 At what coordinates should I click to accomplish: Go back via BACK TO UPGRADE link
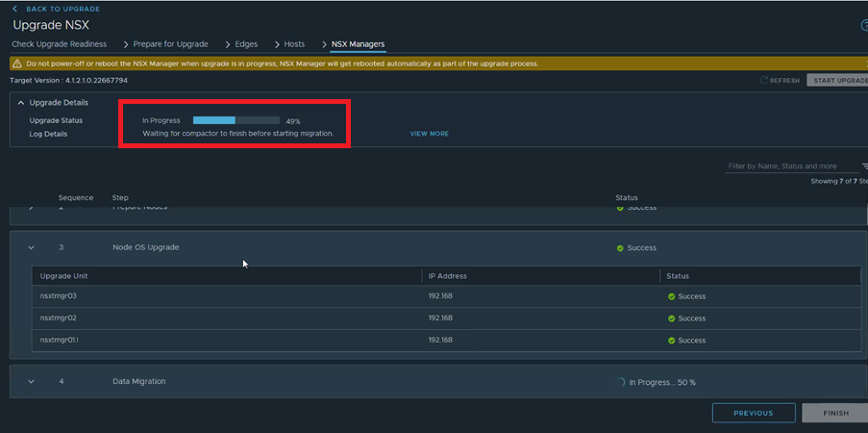63,9
